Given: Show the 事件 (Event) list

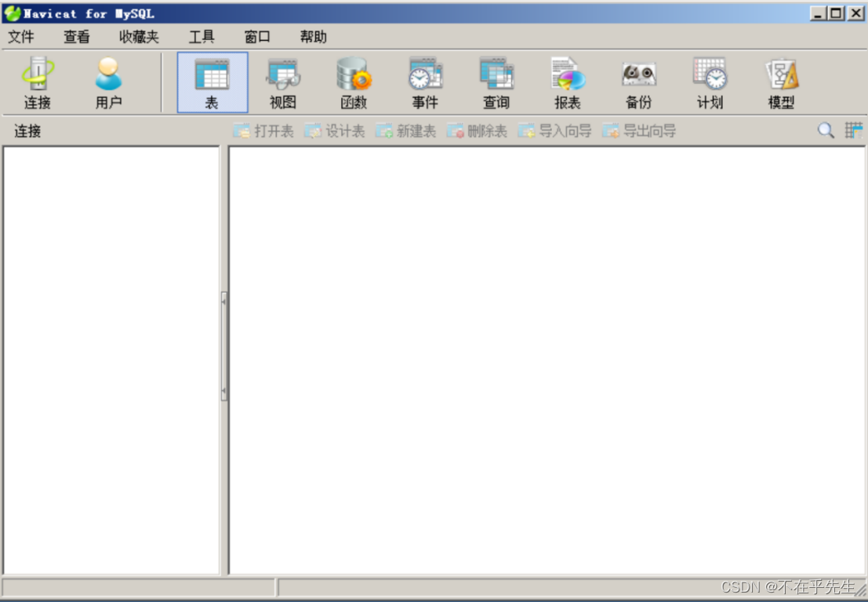Looking at the screenshot, I should coord(425,82).
